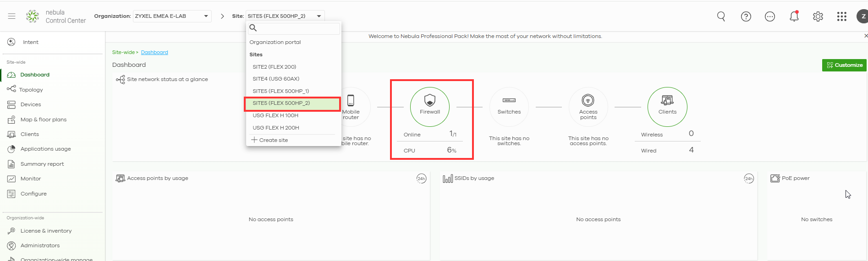Toggle 24h range on Access points by usage
Screen dimensions: 868x261
pyautogui.click(x=421, y=179)
